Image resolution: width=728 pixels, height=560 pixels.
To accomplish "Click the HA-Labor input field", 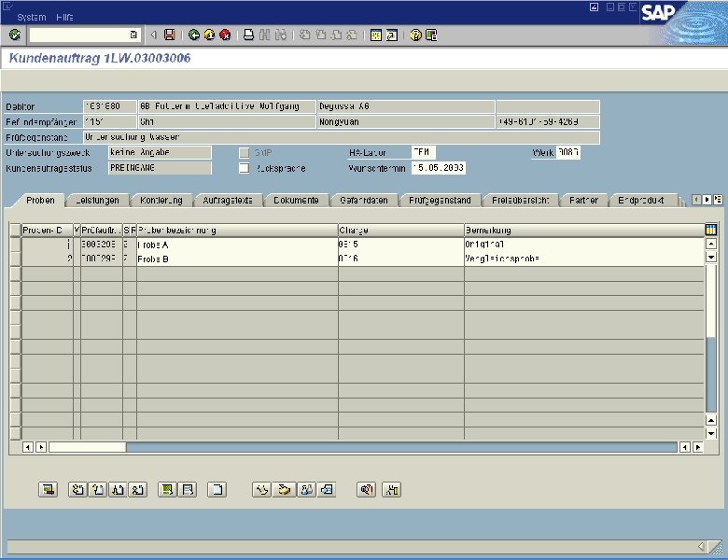I will [x=424, y=152].
